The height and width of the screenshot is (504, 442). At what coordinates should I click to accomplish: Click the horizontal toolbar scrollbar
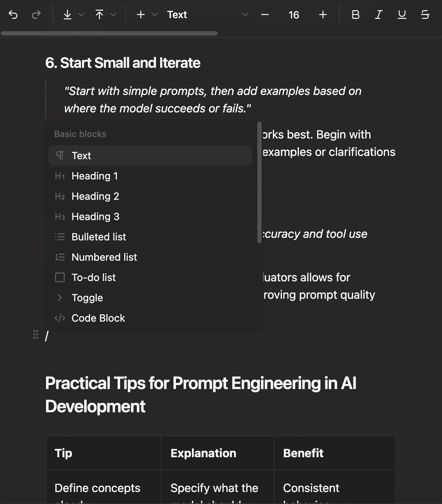(x=109, y=33)
